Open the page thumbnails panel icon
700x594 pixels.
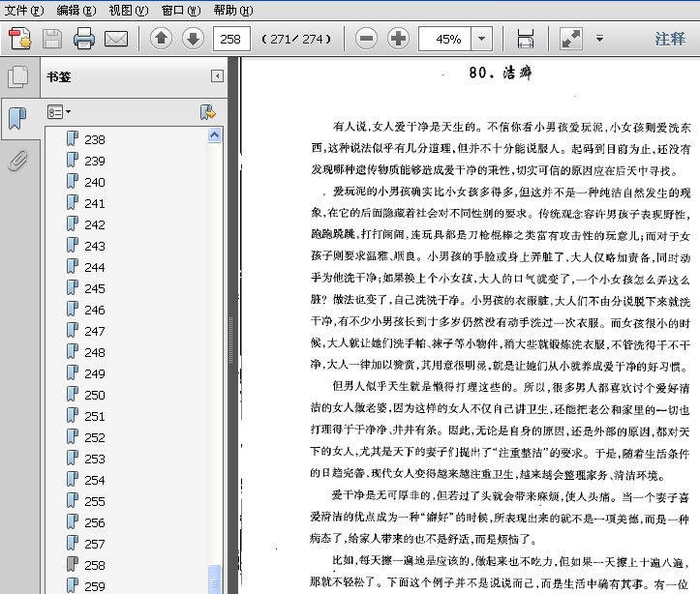pos(18,76)
